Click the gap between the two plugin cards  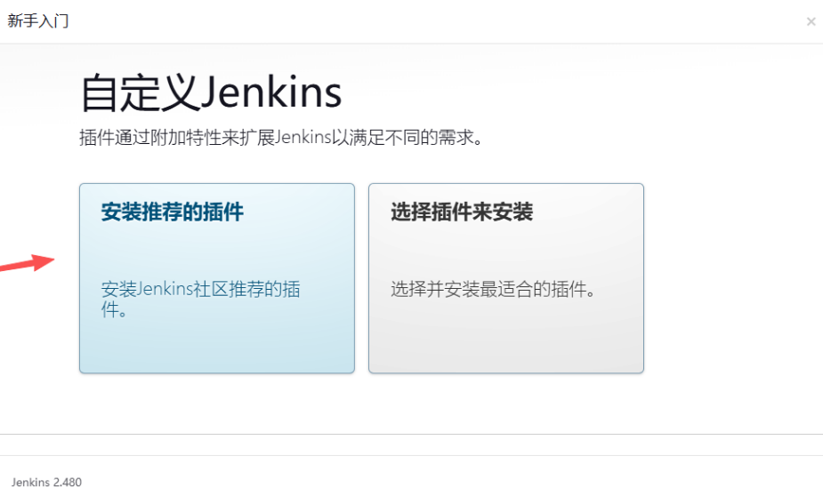[x=361, y=278]
